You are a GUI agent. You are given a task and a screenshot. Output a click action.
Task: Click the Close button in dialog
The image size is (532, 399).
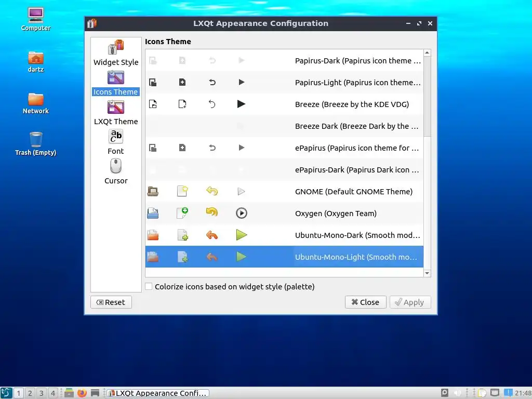click(x=365, y=302)
